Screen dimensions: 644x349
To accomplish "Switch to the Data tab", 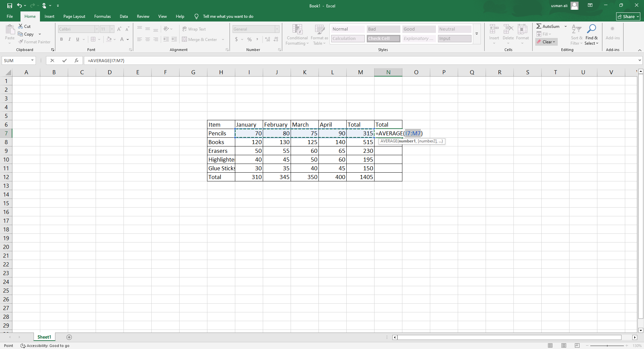I will tap(124, 16).
